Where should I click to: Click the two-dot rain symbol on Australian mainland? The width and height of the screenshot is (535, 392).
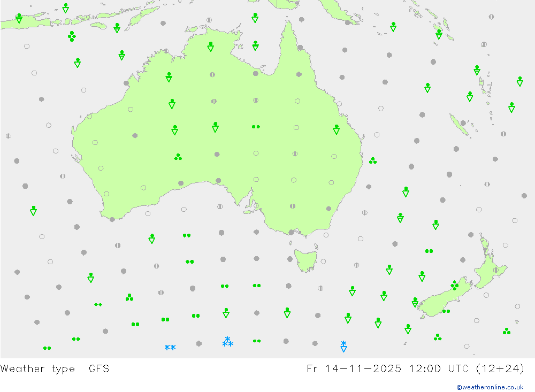[x=256, y=127]
